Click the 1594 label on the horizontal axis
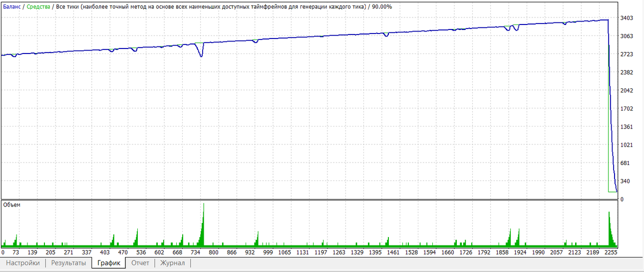Screen dimensions: 644x272 (429, 253)
